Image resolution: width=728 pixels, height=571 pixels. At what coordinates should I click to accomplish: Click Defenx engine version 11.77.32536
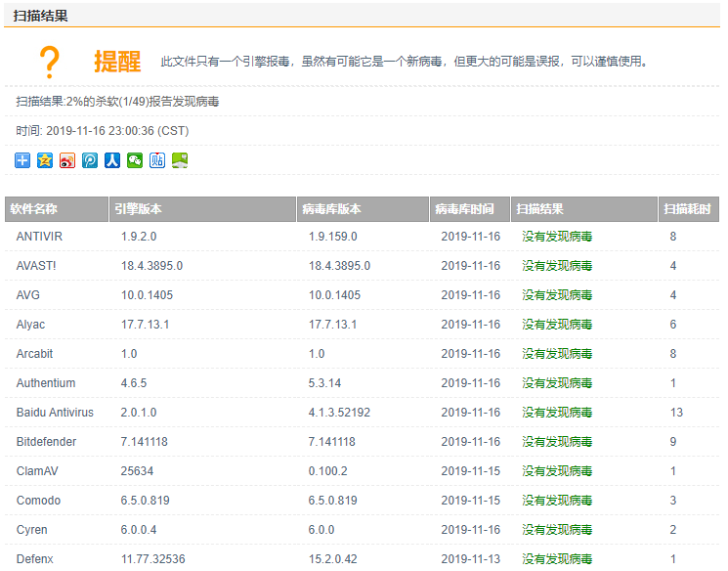pyautogui.click(x=152, y=559)
